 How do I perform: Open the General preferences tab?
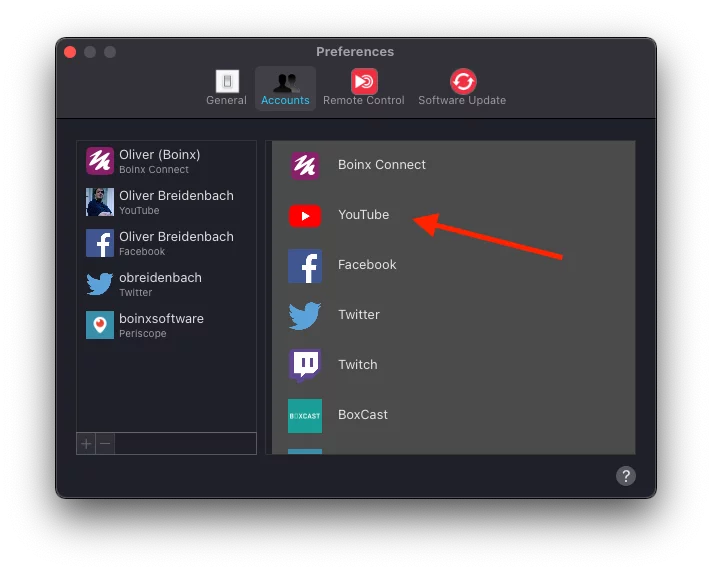(226, 88)
